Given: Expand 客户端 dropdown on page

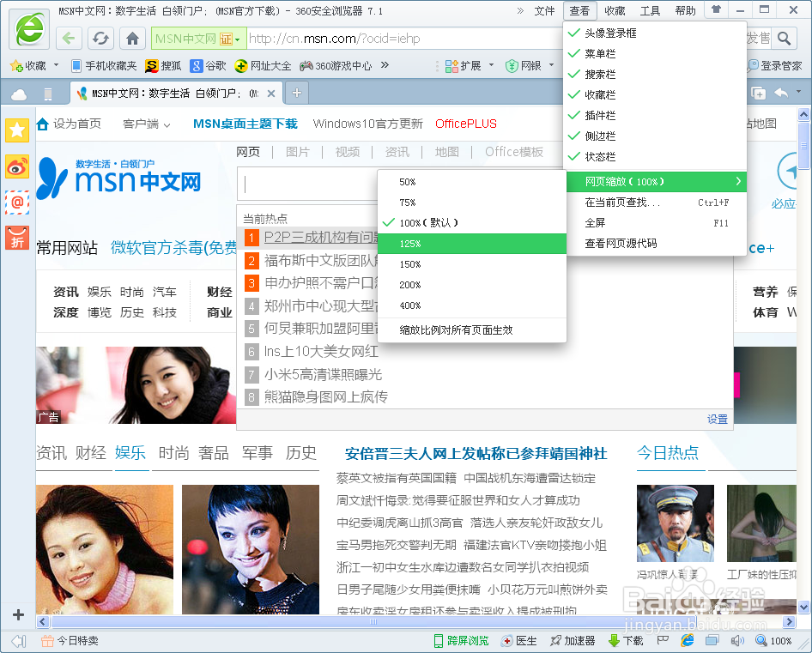Looking at the screenshot, I should 147,124.
